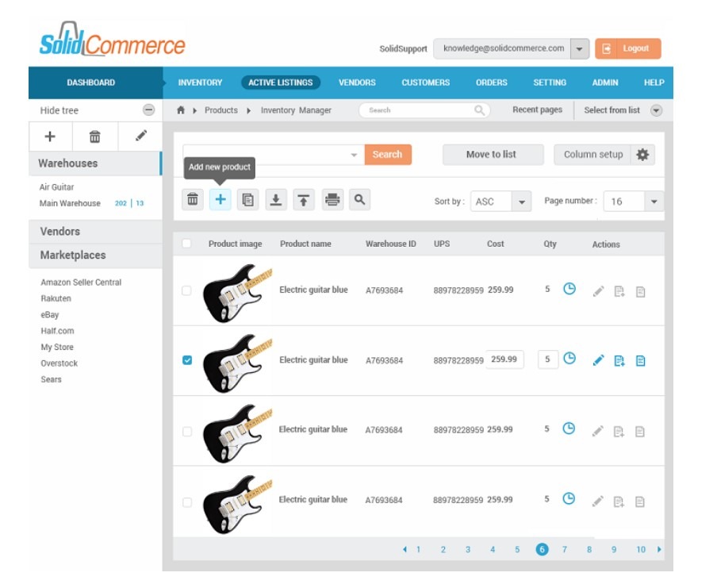Viewport: 717px width, 588px height.
Task: Open the INVENTORY menu
Action: (201, 83)
